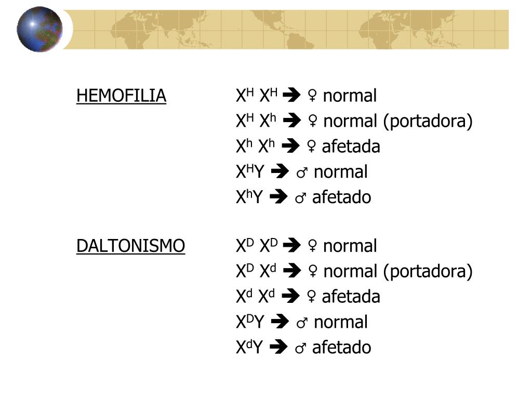Click the XDY genotype label
Viewport: 532px width, 399px height.
(x=250, y=321)
